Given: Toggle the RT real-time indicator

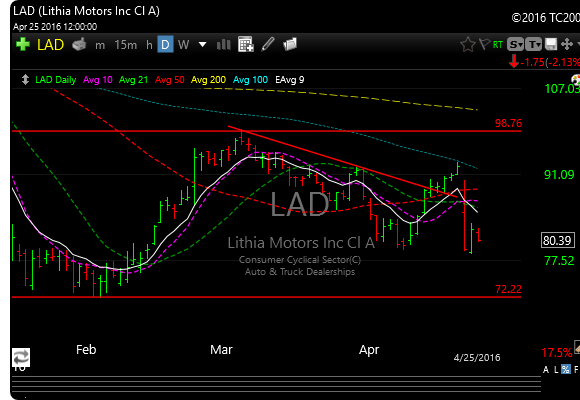Looking at the screenshot, I should [498, 45].
